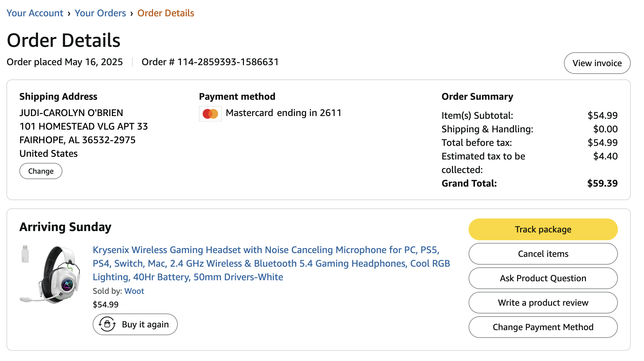
Task: Click the Payment method heading
Action: pos(237,97)
